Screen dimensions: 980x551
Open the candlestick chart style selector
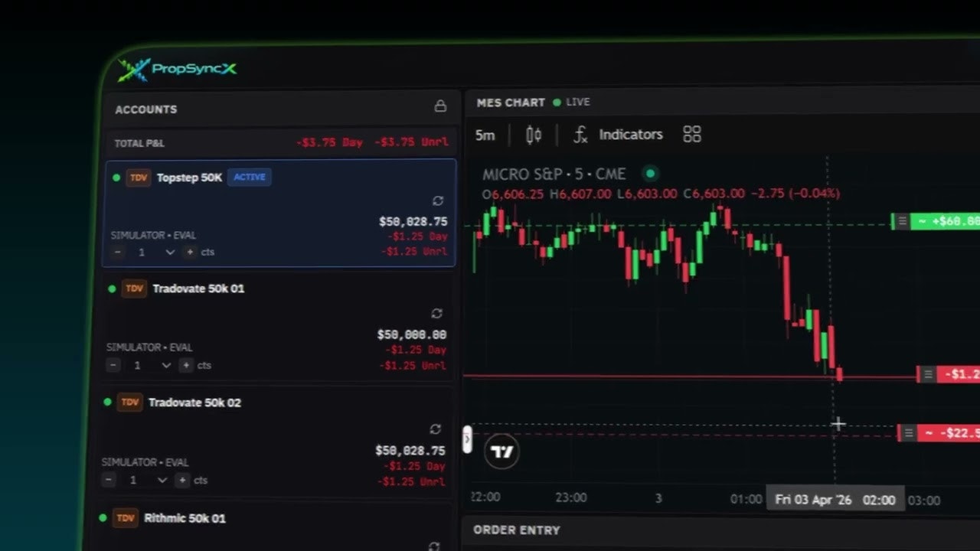pyautogui.click(x=534, y=135)
